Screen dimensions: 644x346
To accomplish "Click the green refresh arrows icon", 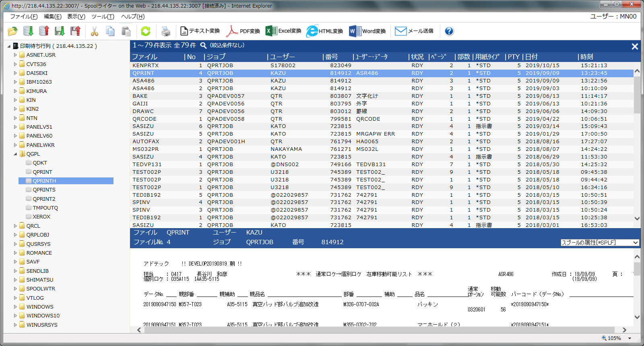I will click(x=145, y=31).
